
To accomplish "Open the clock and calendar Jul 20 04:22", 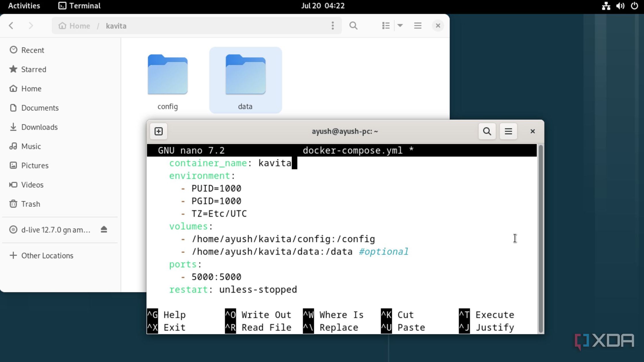I will (323, 6).
